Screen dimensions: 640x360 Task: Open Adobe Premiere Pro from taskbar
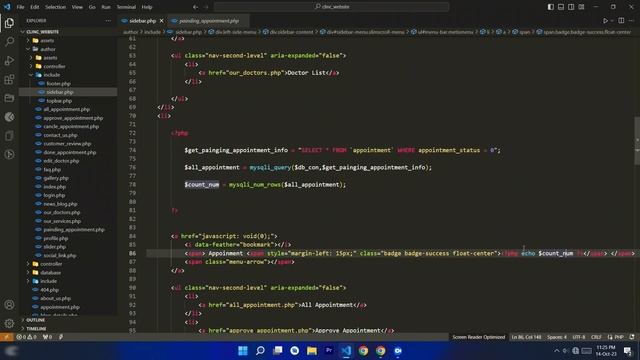[x=329, y=351]
